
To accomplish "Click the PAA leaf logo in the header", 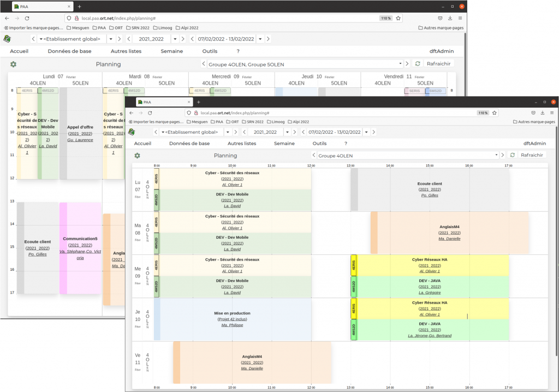I will click(x=133, y=132).
